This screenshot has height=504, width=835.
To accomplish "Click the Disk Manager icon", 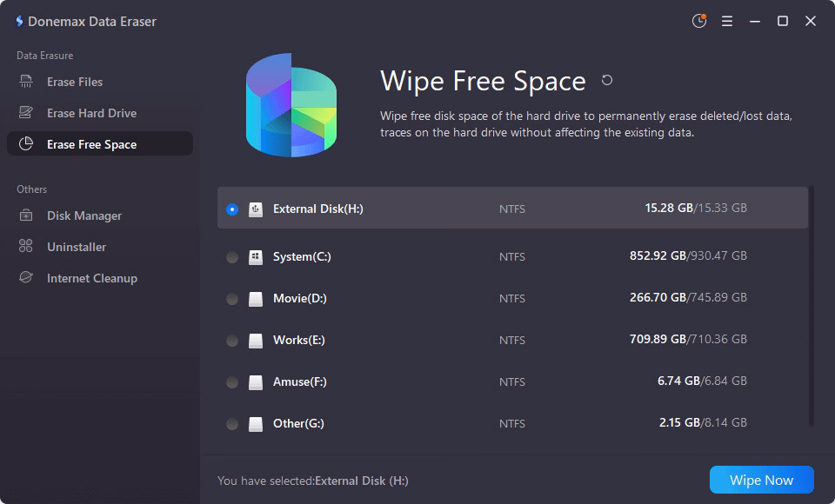I will click(x=25, y=216).
